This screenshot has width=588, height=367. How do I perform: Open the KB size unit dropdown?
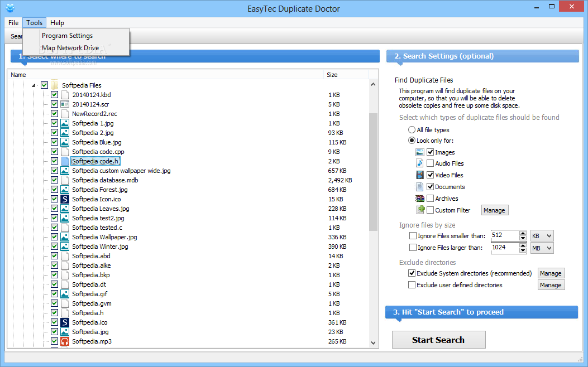click(x=542, y=236)
